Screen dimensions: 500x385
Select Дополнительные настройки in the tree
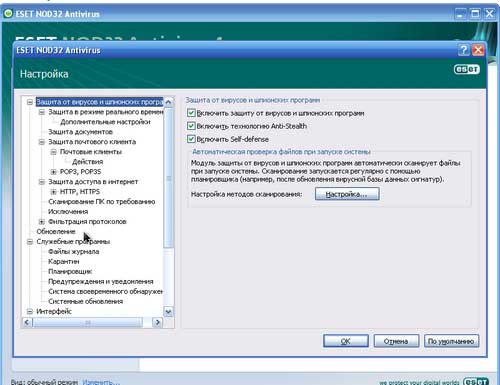(x=105, y=122)
